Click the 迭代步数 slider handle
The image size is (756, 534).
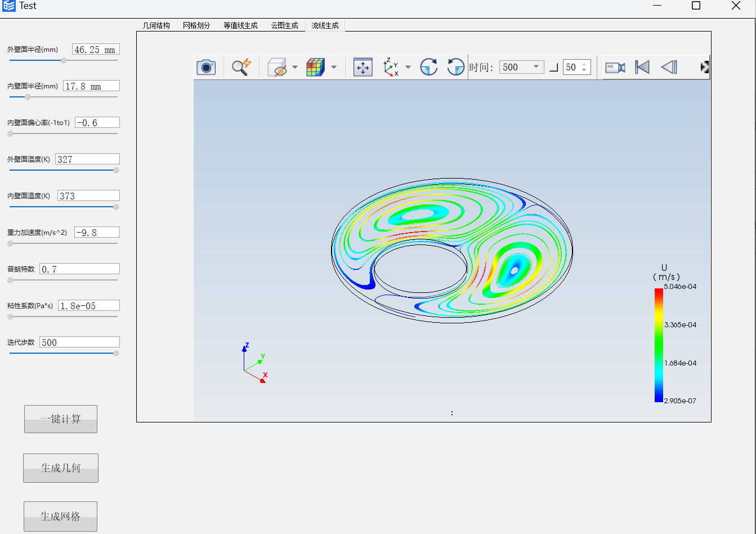pyautogui.click(x=116, y=353)
